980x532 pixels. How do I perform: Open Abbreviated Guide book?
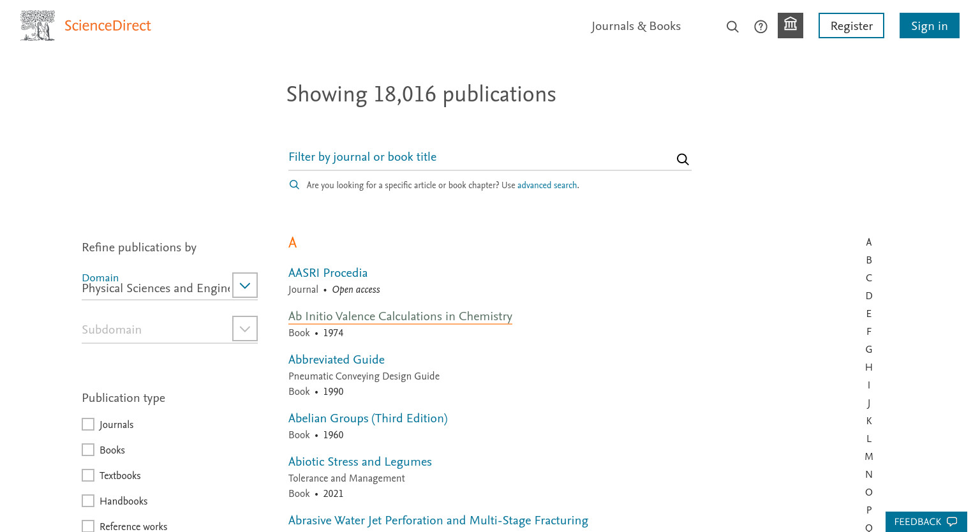[x=336, y=360]
